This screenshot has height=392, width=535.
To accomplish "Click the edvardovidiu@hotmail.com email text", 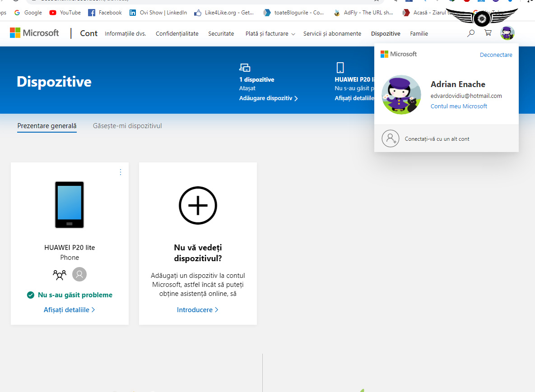I will click(466, 96).
